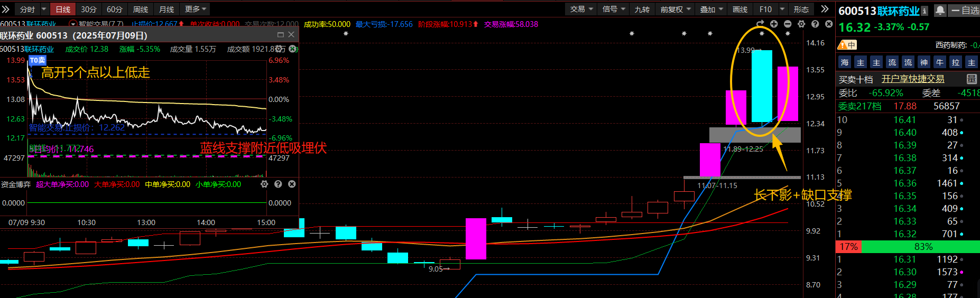This screenshot has width=980, height=298.
Task: Click the plus zoom-in icon on main chart
Action: (774, 24)
